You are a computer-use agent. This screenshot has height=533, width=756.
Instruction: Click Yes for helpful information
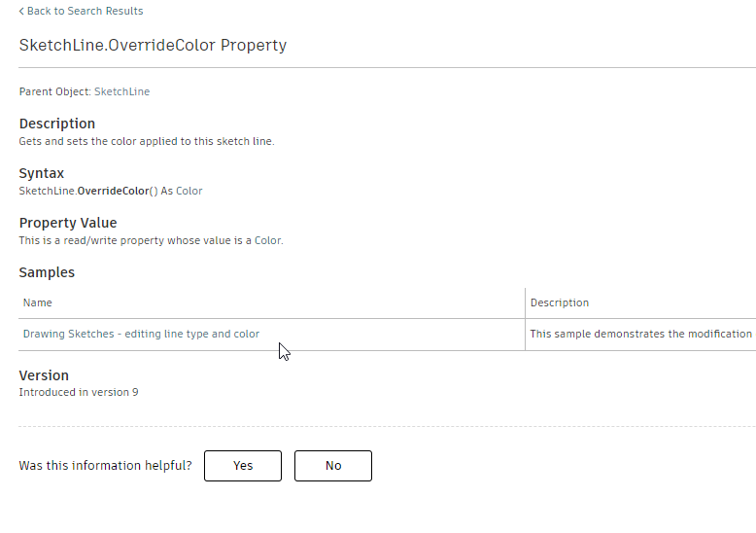coord(243,466)
